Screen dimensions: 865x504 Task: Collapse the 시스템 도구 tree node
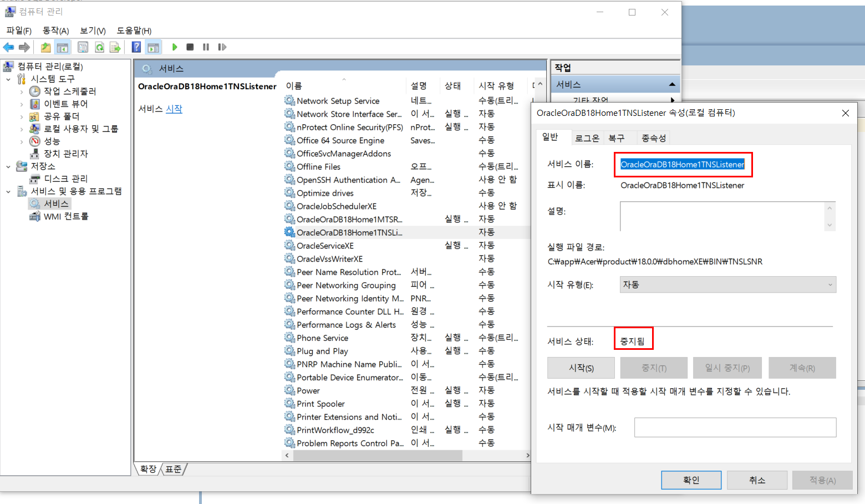[8, 79]
